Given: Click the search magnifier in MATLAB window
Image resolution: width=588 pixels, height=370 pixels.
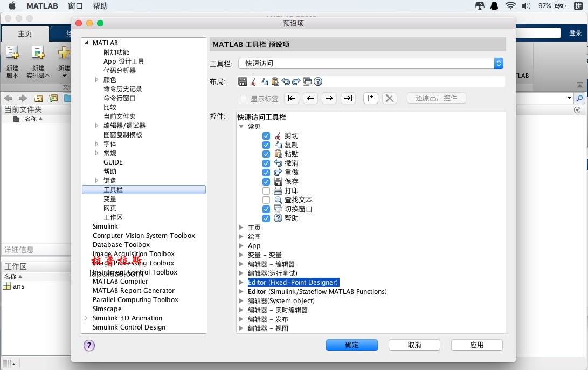Looking at the screenshot, I should click(580, 98).
